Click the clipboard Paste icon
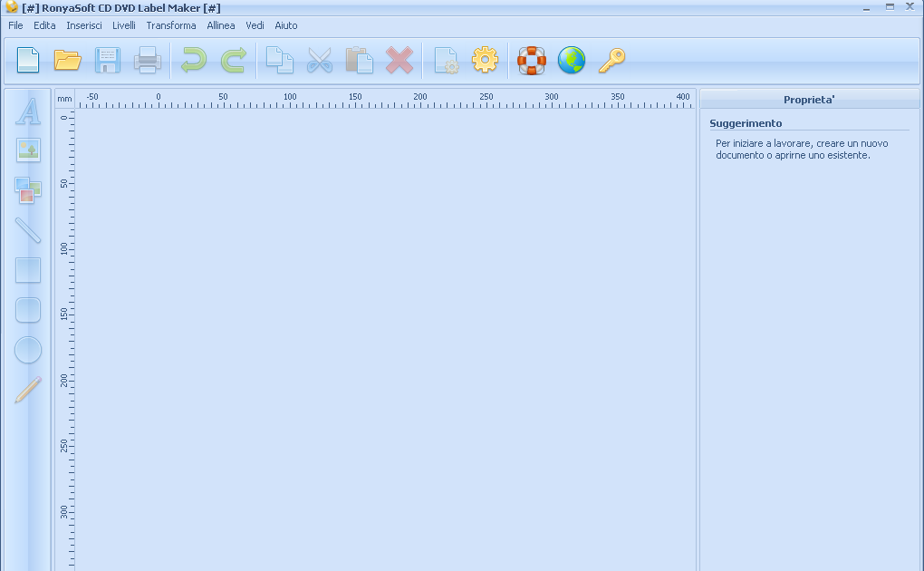The height and width of the screenshot is (571, 924). click(x=360, y=60)
